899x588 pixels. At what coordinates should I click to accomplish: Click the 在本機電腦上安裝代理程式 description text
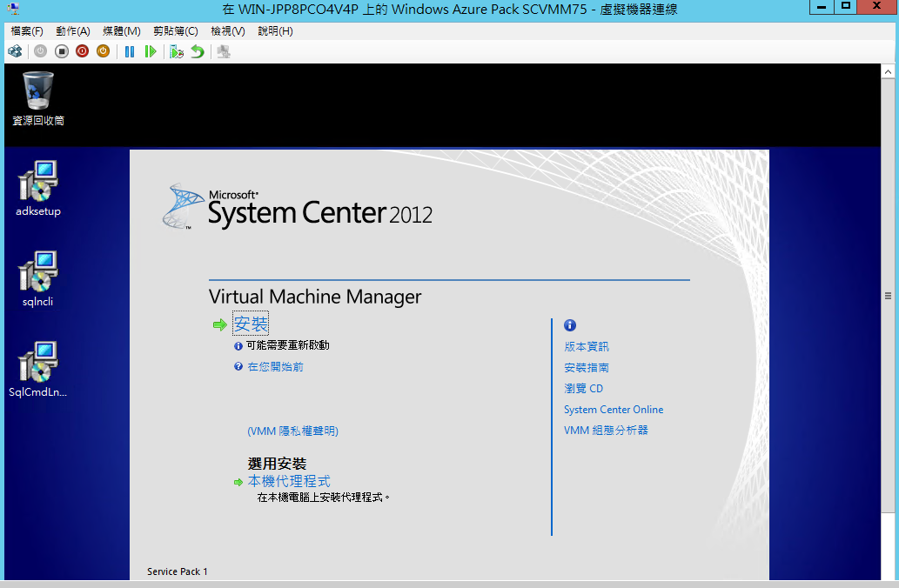point(324,498)
